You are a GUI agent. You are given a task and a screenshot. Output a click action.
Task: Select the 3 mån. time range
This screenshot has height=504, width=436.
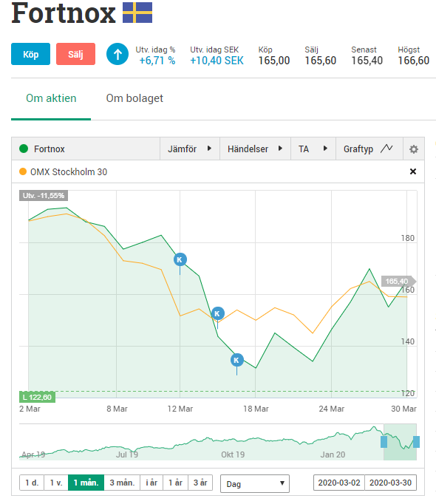click(122, 483)
